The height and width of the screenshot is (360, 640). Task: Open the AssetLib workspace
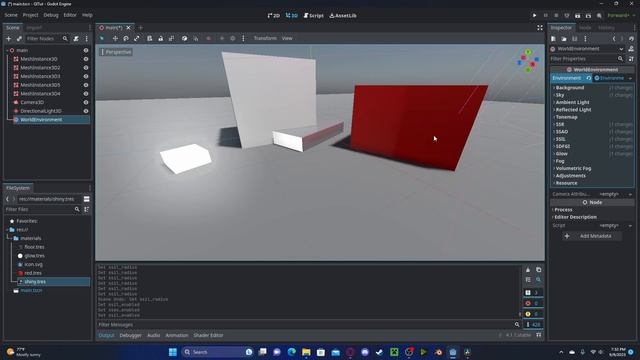(x=343, y=16)
